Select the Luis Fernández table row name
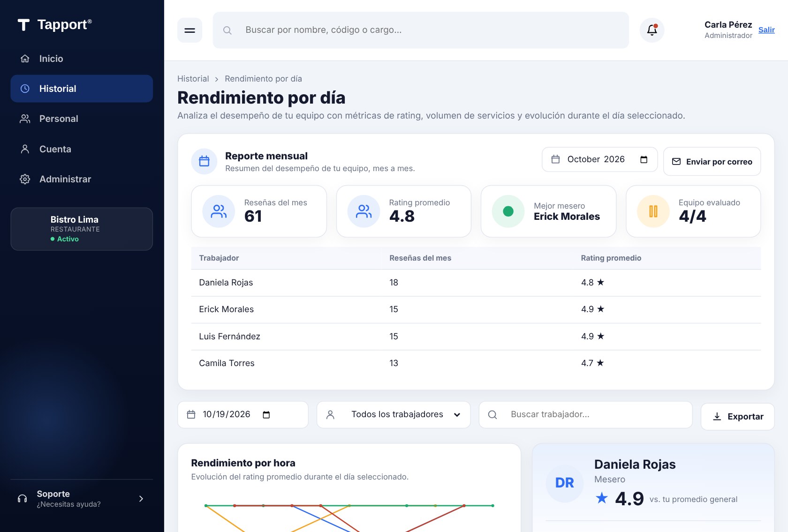This screenshot has height=532, width=788. click(229, 337)
